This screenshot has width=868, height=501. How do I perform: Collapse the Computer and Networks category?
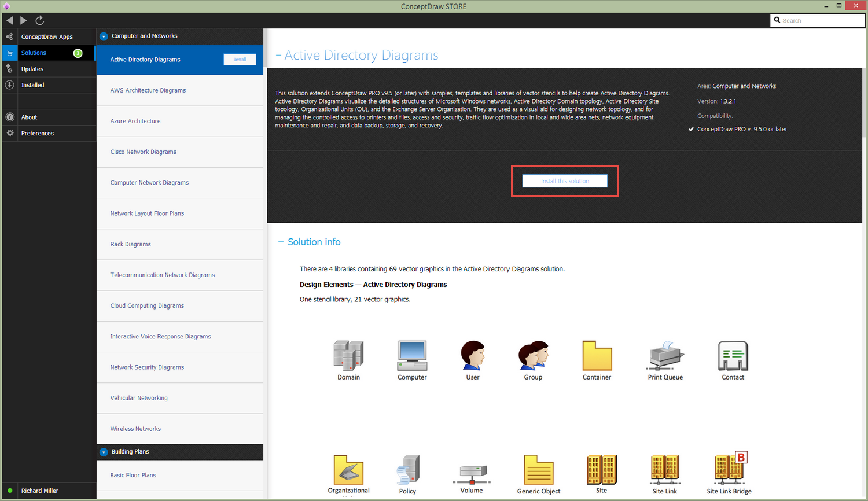pos(104,36)
